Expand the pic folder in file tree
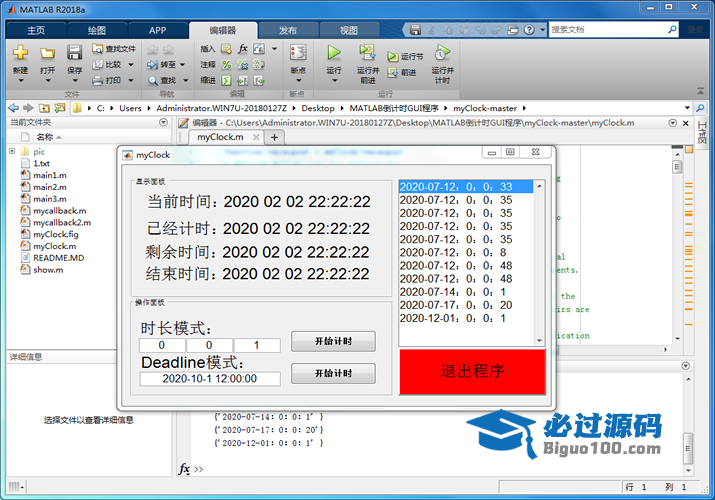715x500 pixels. click(x=12, y=152)
